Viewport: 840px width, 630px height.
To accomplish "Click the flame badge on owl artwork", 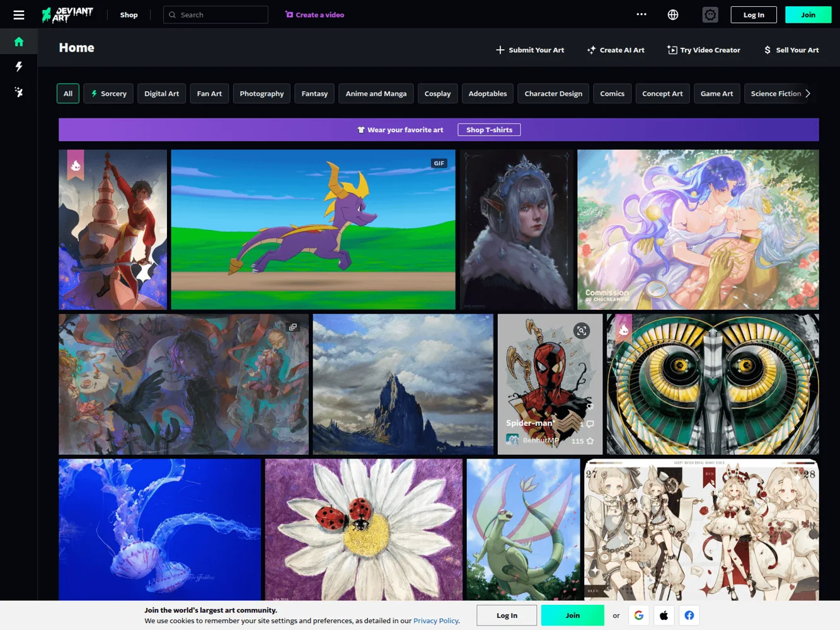I will coord(623,329).
